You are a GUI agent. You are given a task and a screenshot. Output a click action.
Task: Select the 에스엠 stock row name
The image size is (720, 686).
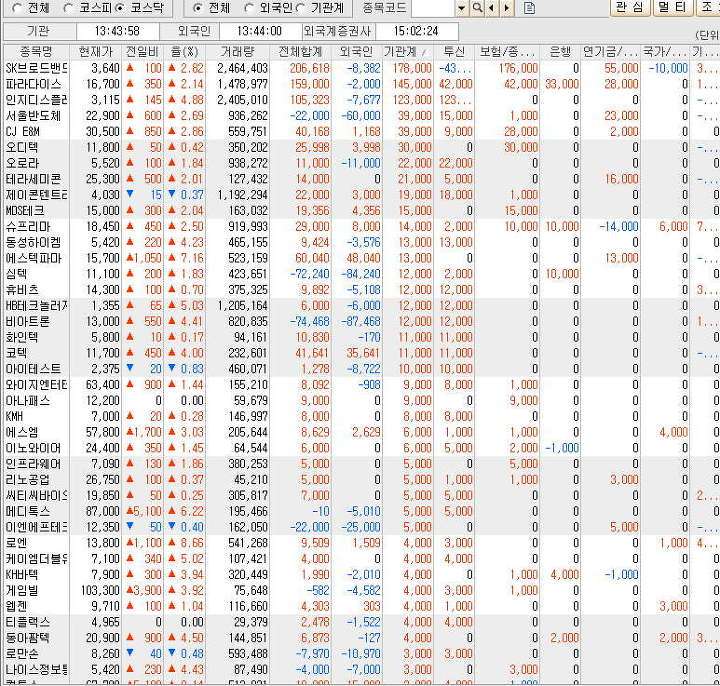tap(22, 433)
